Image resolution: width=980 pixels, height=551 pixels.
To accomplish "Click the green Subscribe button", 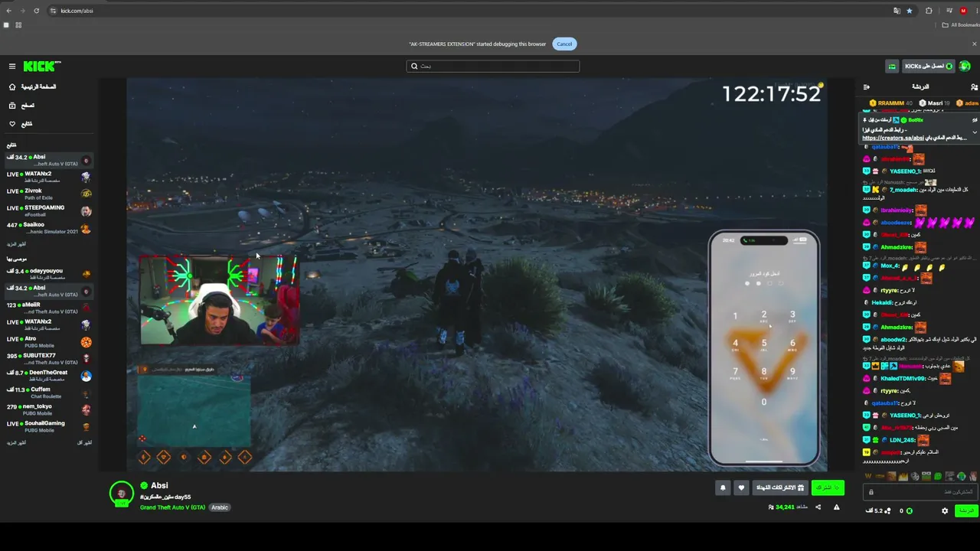I will [x=828, y=487].
